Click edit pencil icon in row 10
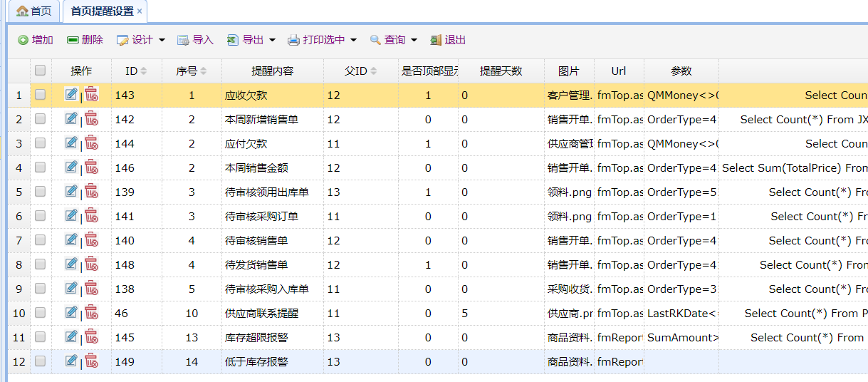The image size is (868, 382). [x=70, y=312]
